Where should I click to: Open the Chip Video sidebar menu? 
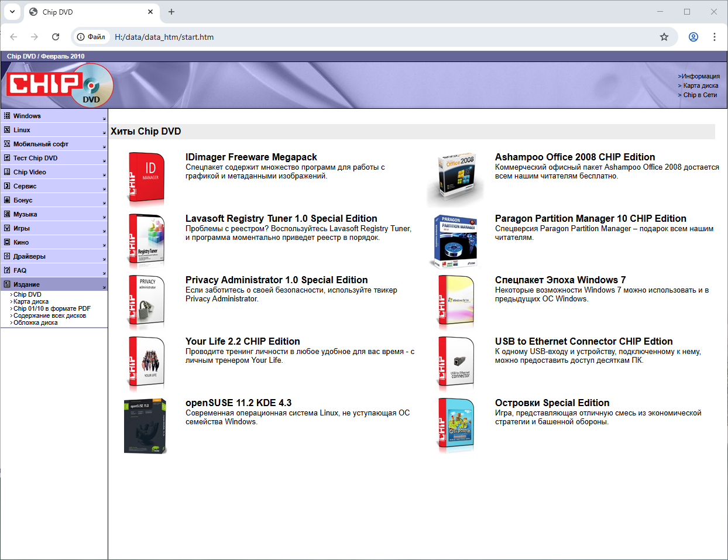(54, 172)
